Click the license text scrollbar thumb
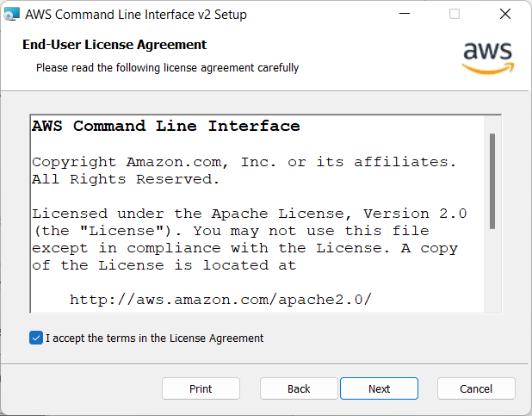The height and width of the screenshot is (416, 532). pyautogui.click(x=492, y=181)
